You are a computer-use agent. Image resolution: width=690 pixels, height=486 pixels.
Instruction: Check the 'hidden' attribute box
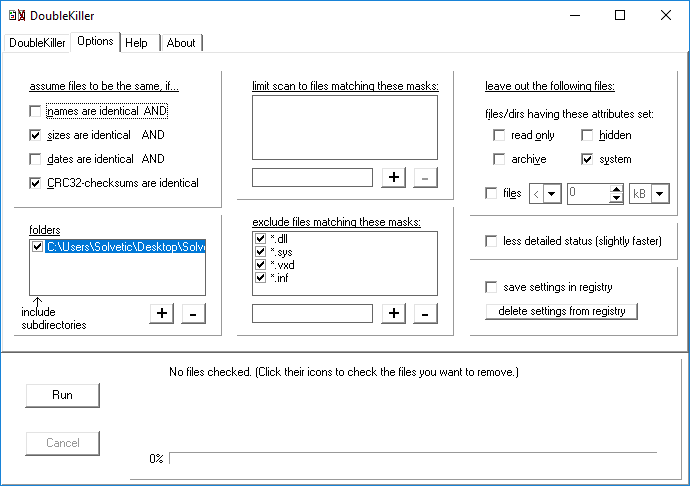click(x=587, y=135)
